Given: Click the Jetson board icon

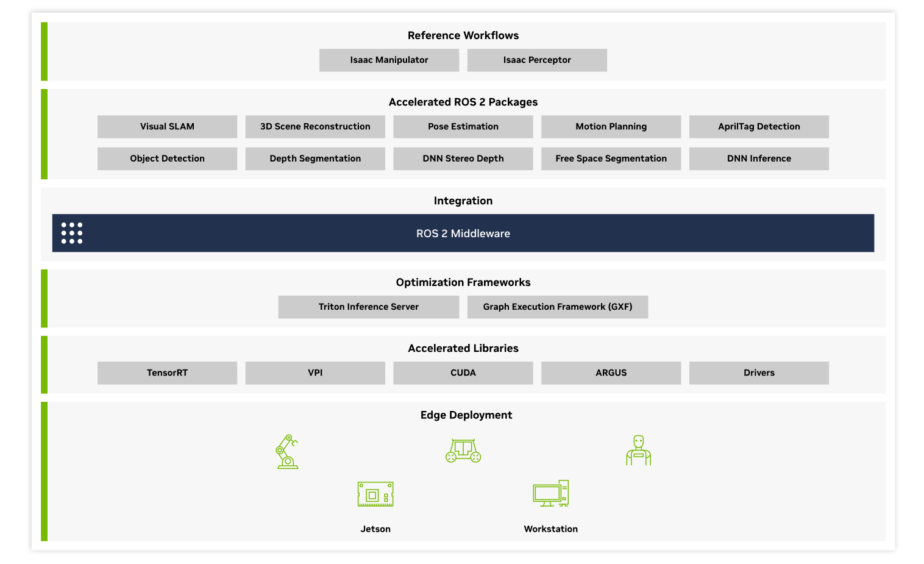Looking at the screenshot, I should [375, 494].
